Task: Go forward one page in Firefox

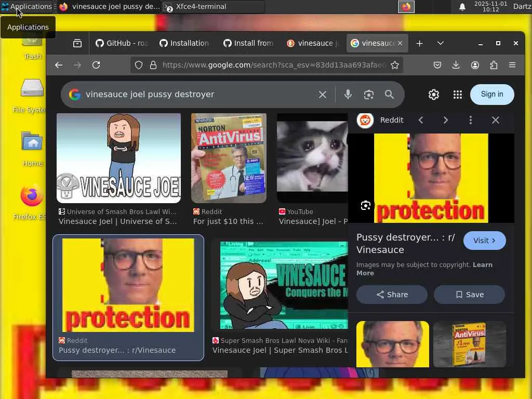Action: tap(77, 65)
